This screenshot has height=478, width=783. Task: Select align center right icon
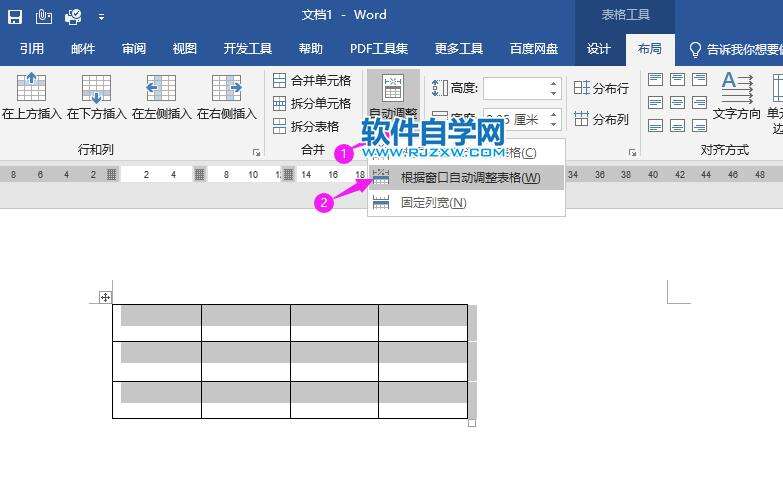(x=699, y=103)
